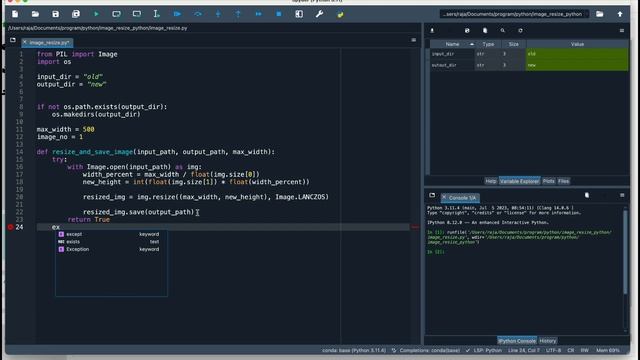This screenshot has width=640, height=360.
Task: Click the Completions conda(base) status entry
Action: coord(426,350)
